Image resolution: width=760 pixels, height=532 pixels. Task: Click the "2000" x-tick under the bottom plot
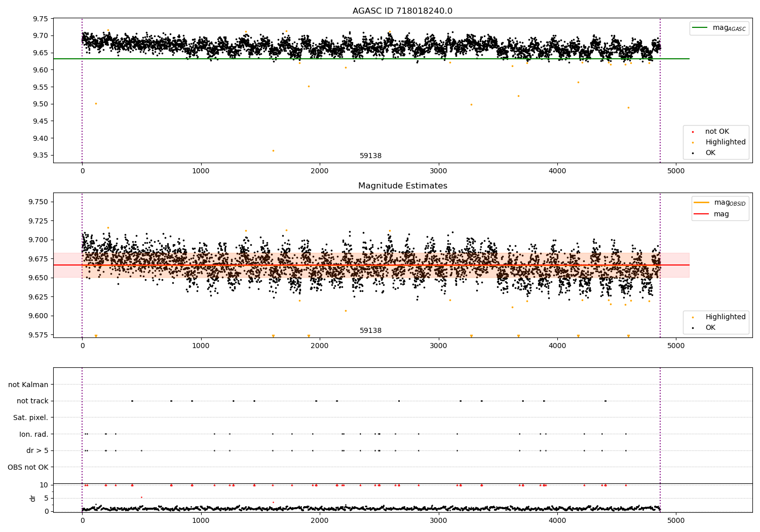pyautogui.click(x=320, y=520)
